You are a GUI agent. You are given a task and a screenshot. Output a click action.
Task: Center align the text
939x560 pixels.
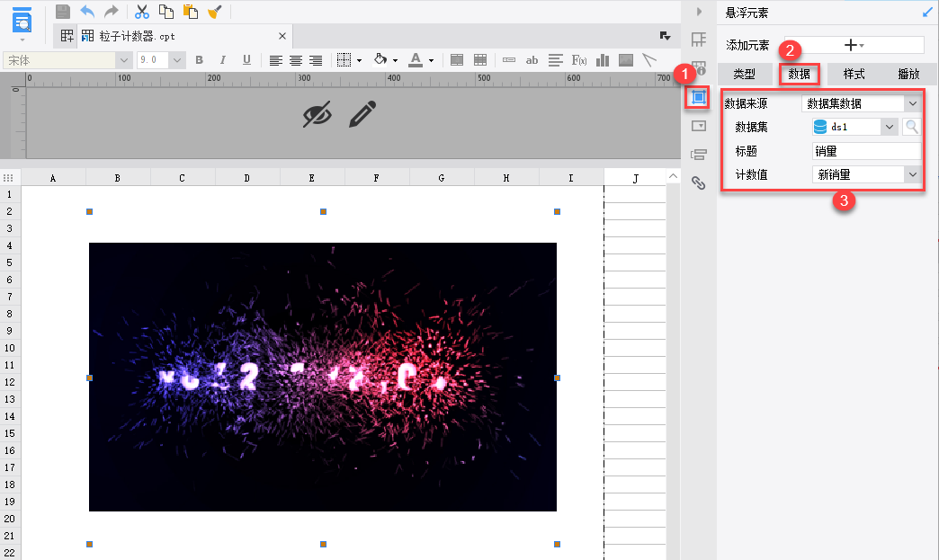[x=296, y=60]
